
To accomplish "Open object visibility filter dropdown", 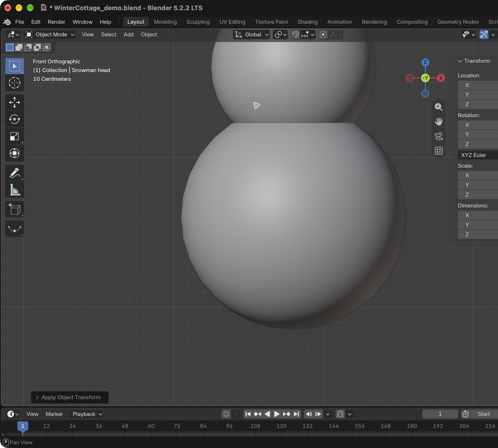I will pyautogui.click(x=468, y=35).
